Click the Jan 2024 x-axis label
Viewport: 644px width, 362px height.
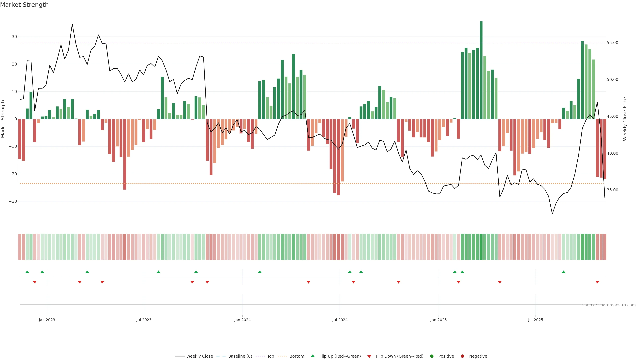point(242,320)
